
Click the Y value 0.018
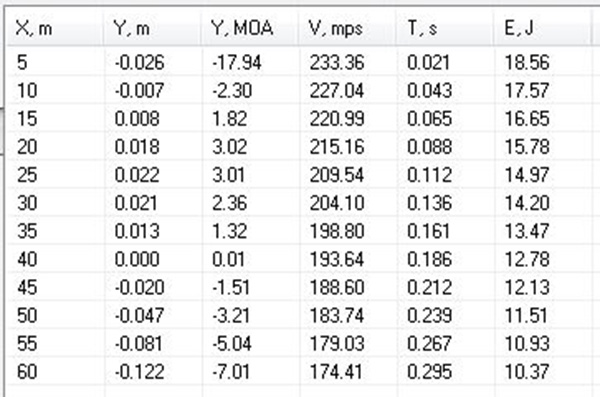click(137, 147)
